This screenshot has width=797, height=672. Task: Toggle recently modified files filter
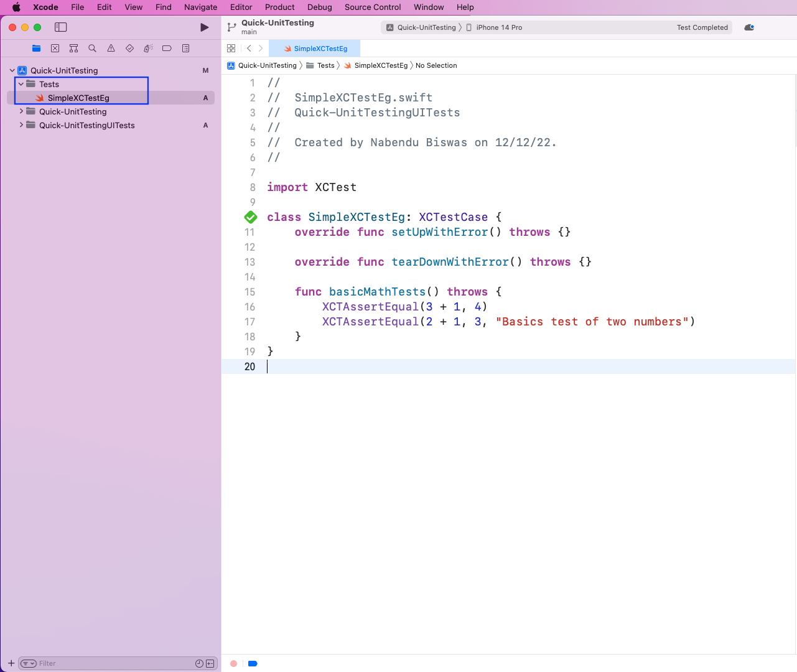199,663
